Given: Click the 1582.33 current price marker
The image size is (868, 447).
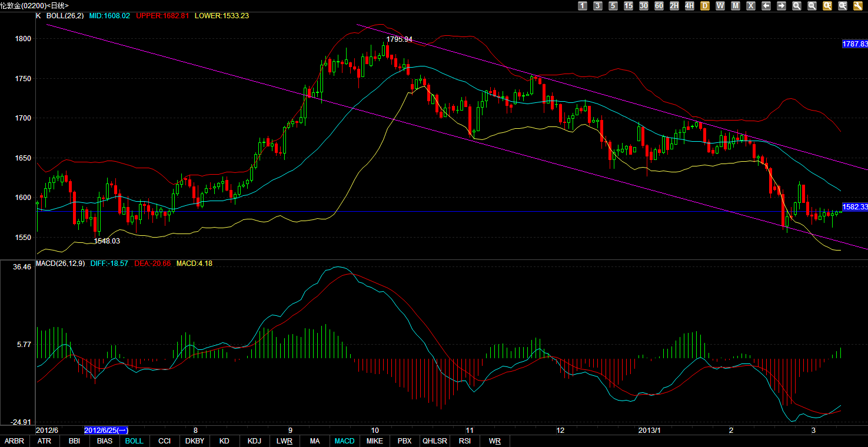Looking at the screenshot, I should pyautogui.click(x=855, y=207).
